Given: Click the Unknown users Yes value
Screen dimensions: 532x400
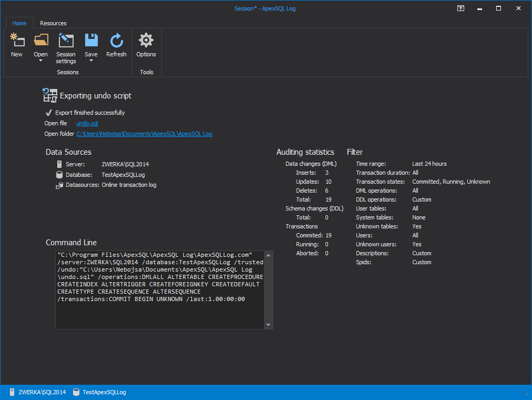Looking at the screenshot, I should click(x=417, y=244).
